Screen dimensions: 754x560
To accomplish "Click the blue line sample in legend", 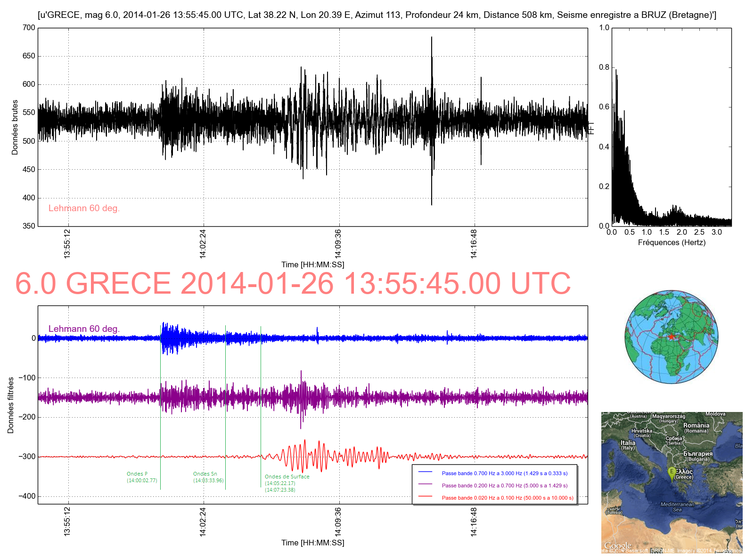I will click(x=425, y=472).
